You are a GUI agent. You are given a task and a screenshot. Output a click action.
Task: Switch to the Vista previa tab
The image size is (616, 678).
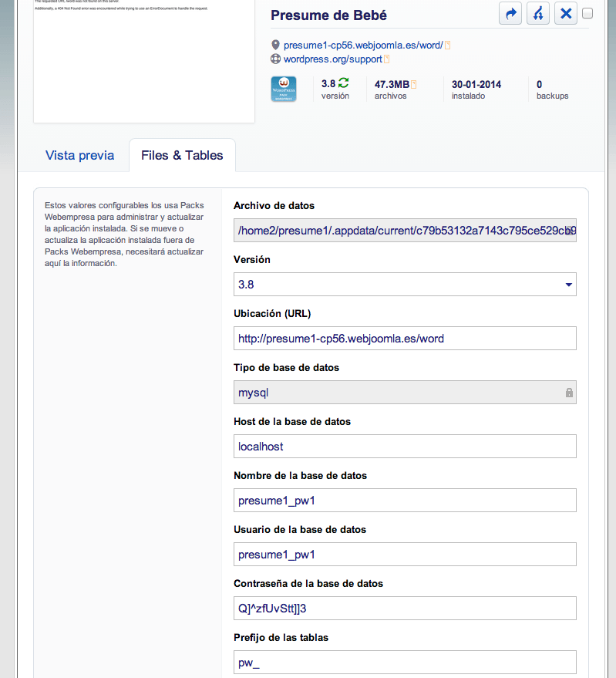80,155
